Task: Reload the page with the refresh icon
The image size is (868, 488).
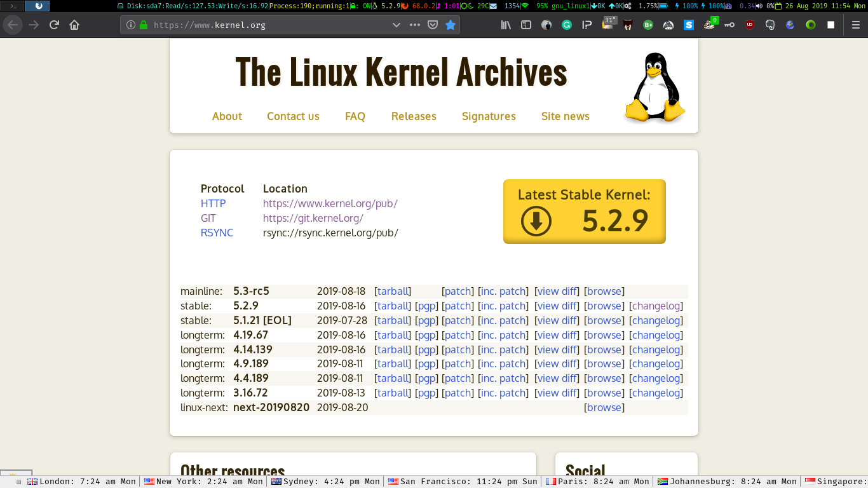Action: [54, 25]
